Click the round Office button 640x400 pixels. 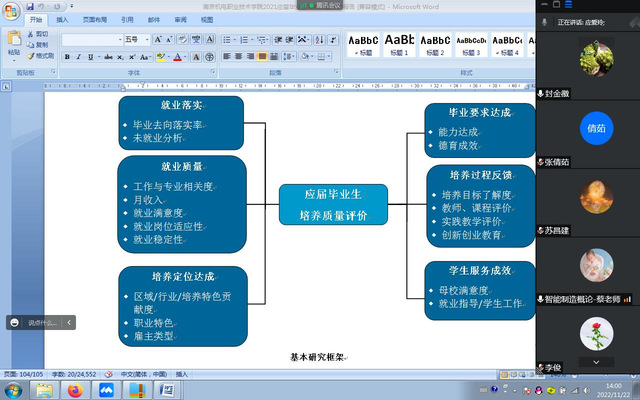click(x=11, y=10)
